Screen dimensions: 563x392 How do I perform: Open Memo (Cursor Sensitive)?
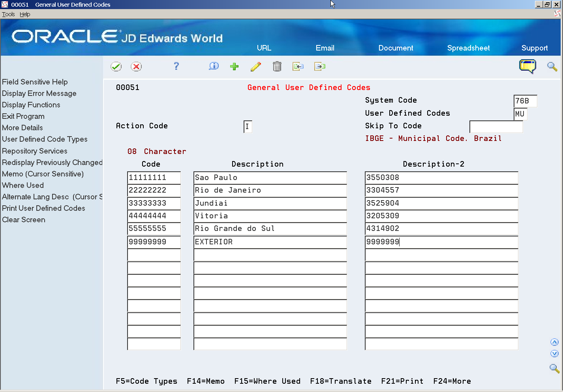click(x=43, y=174)
